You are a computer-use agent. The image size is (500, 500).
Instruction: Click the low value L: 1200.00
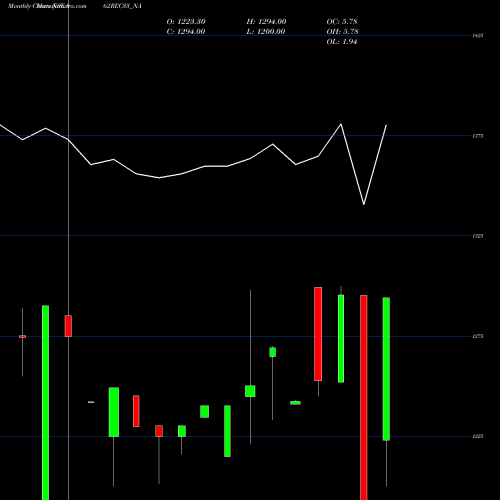coord(266,32)
